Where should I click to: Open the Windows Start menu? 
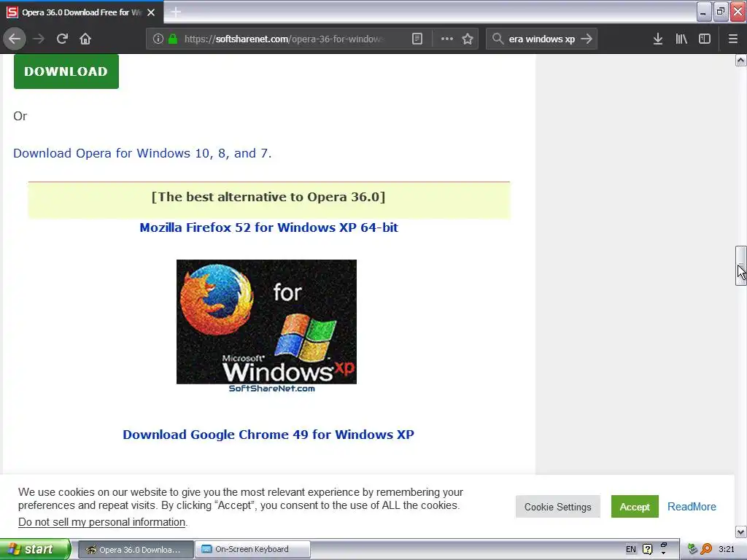point(35,550)
